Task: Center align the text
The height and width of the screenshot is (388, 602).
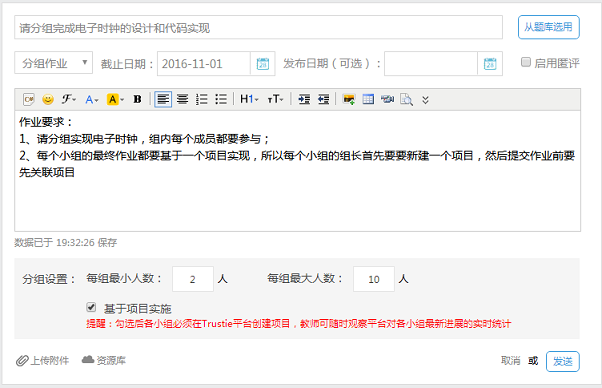Action: click(x=182, y=99)
